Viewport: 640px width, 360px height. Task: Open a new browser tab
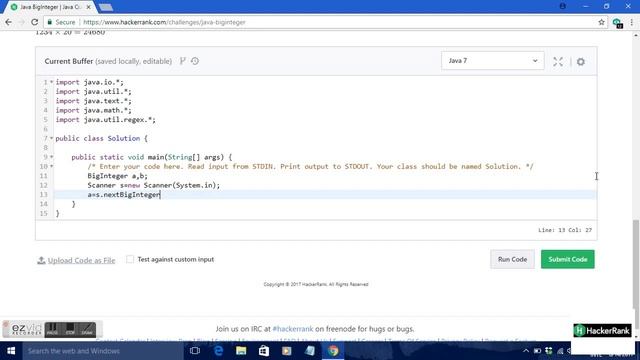106,7
